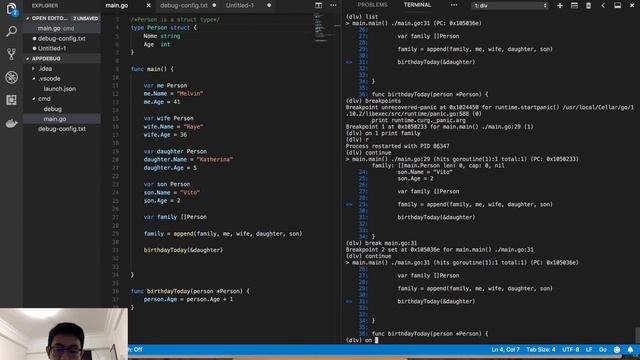Open debug-config.txt in APPDEBUG tree
Image resolution: width=640 pixels, height=360 pixels.
tap(62, 129)
